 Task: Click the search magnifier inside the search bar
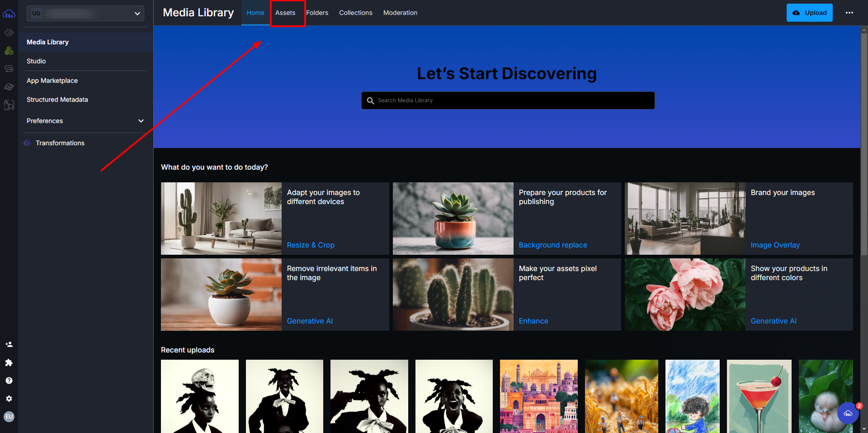pos(371,100)
